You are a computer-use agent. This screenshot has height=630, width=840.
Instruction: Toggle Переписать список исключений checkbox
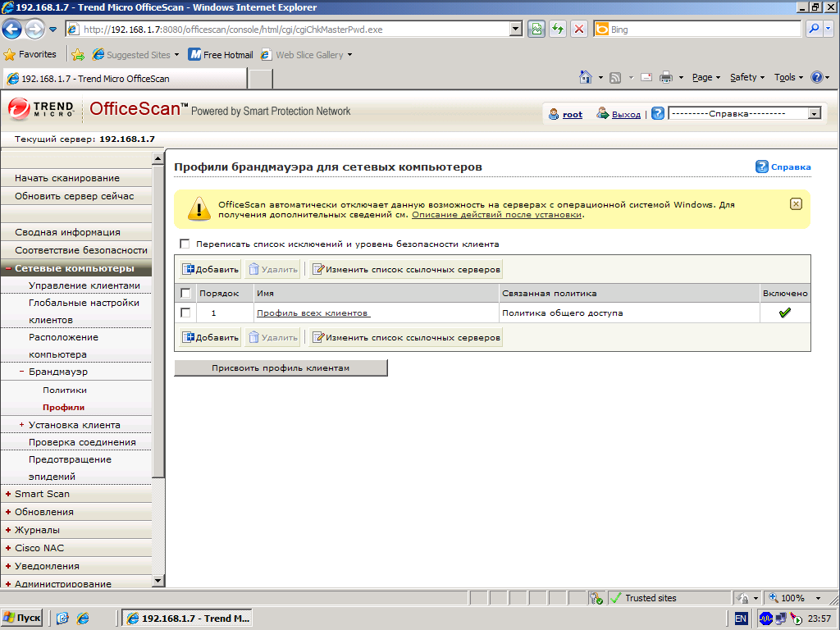(x=185, y=244)
